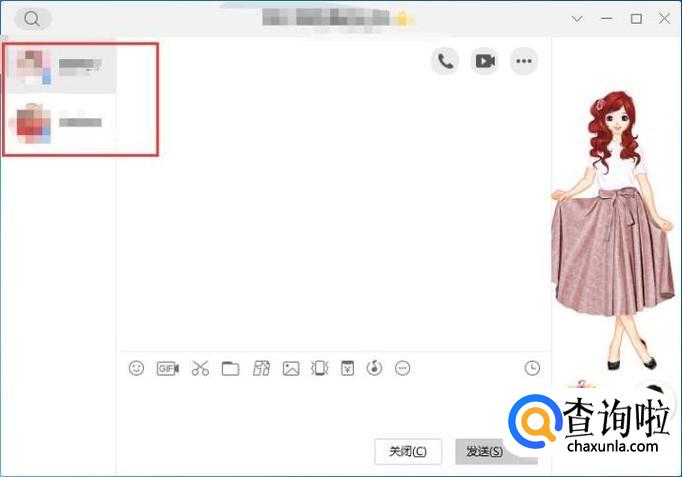Select the second conversation with red avatar

coord(60,123)
